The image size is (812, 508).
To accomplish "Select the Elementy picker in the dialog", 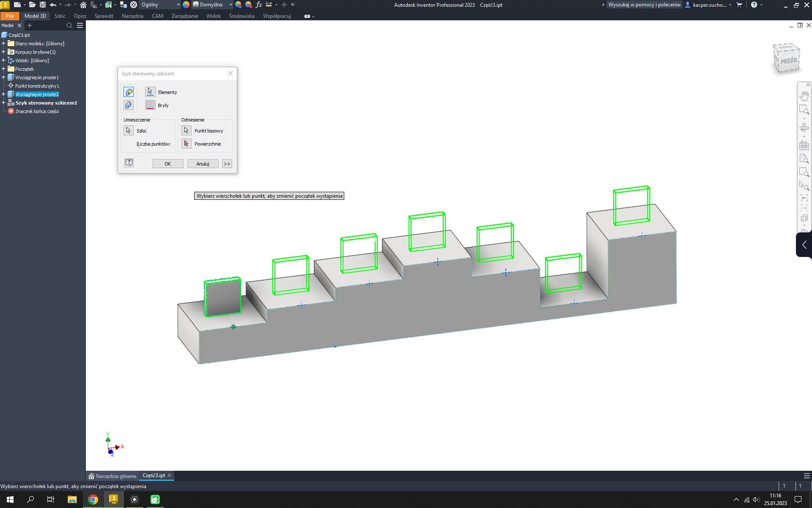I will click(x=150, y=92).
